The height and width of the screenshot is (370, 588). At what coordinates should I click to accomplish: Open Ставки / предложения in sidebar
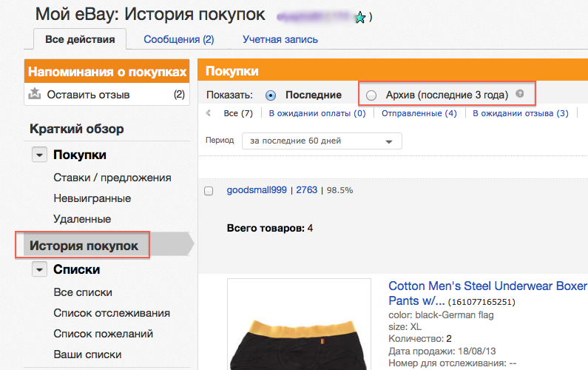(x=112, y=178)
